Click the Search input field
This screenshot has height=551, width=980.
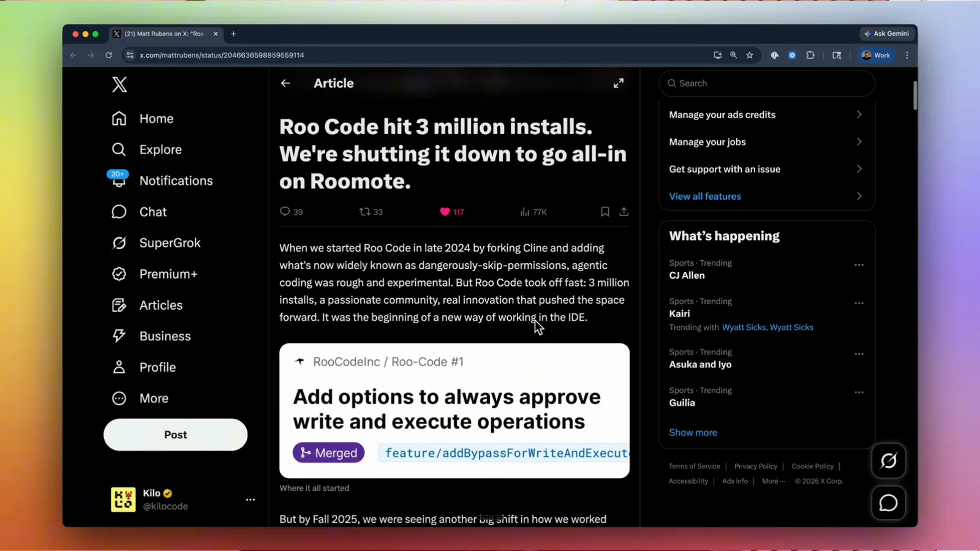coord(767,83)
